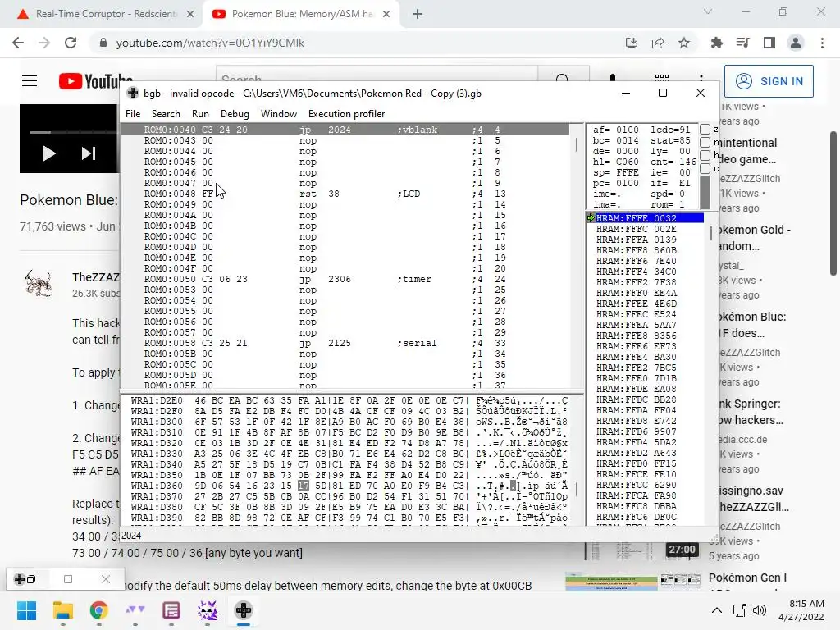The width and height of the screenshot is (840, 630).
Task: Toggle the z flag checkbox
Action: 705,129
